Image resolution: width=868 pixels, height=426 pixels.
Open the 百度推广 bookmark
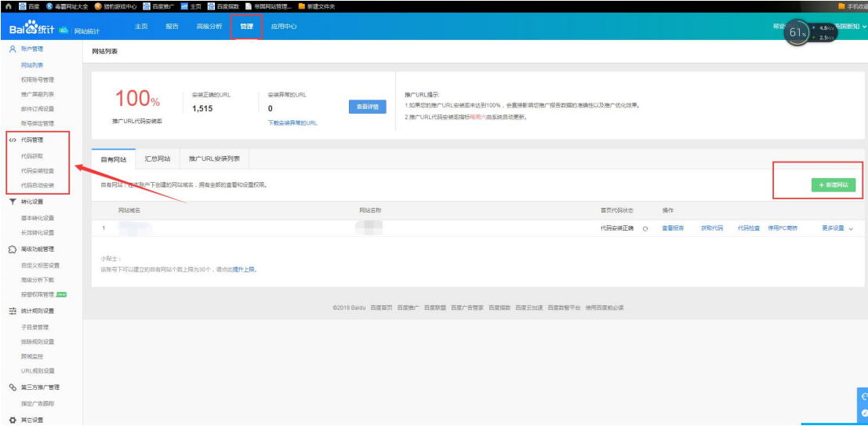(x=158, y=6)
